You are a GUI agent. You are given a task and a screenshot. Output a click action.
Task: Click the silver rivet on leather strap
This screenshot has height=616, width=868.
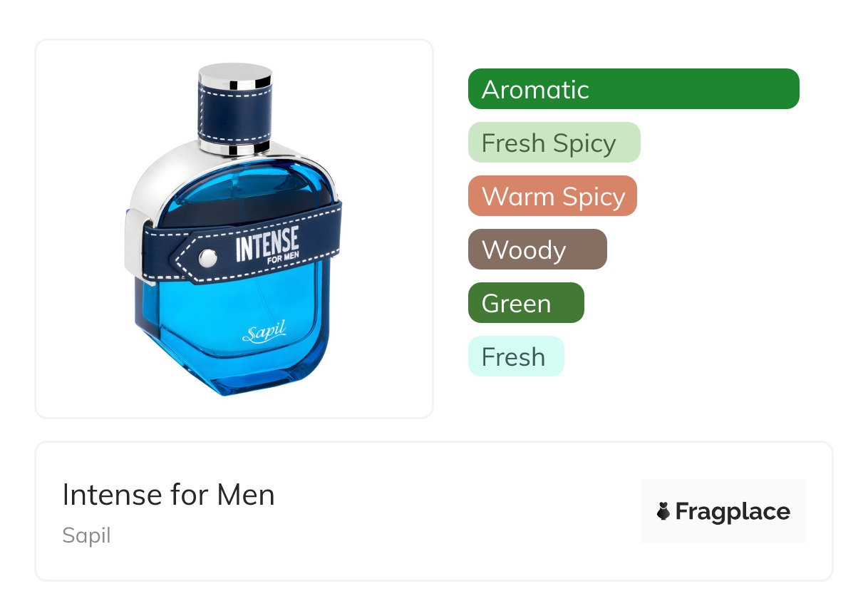point(209,258)
